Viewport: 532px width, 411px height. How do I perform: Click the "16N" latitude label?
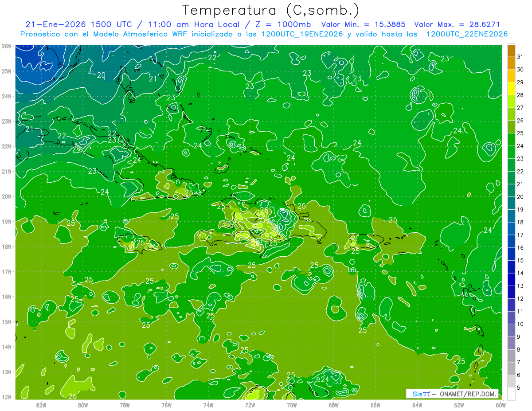click(6, 297)
